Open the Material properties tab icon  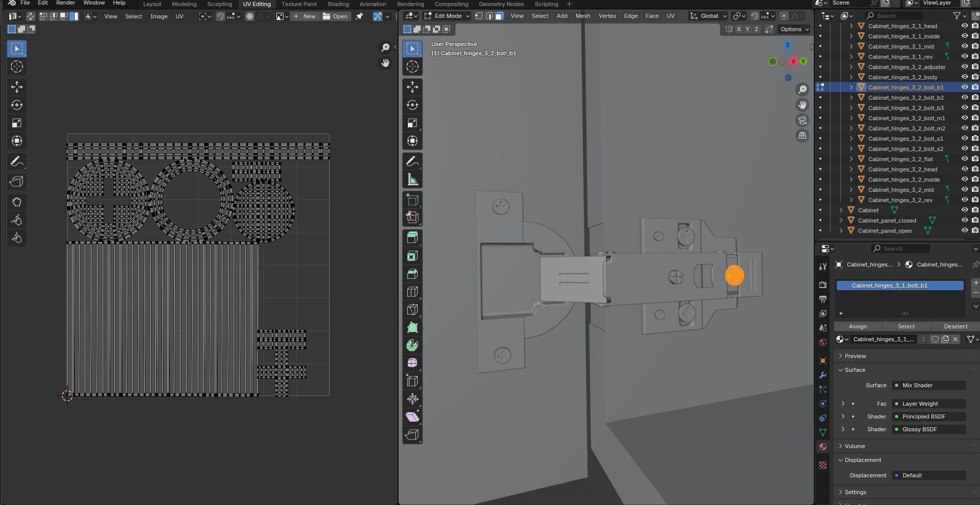[823, 447]
